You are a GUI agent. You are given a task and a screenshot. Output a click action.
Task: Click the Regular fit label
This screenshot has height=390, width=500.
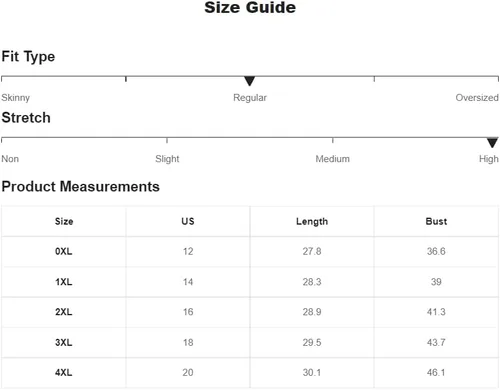[250, 98]
